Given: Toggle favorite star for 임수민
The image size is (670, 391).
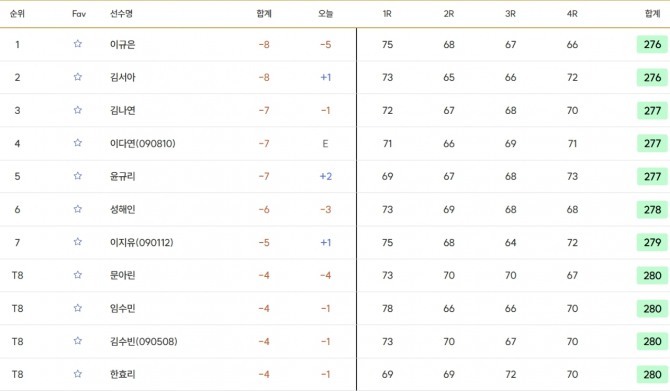Looking at the screenshot, I should tap(77, 308).
